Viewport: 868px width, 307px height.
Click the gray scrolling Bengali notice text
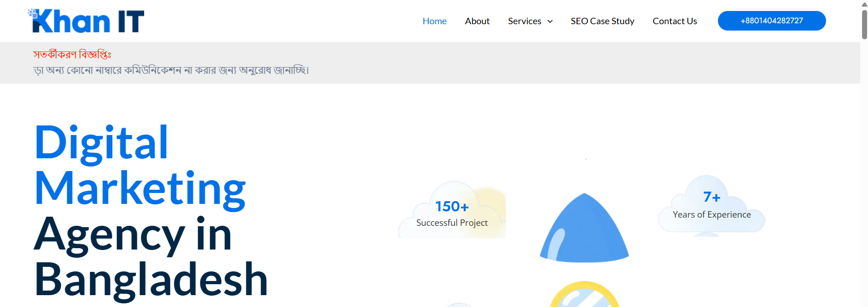pyautogui.click(x=171, y=70)
